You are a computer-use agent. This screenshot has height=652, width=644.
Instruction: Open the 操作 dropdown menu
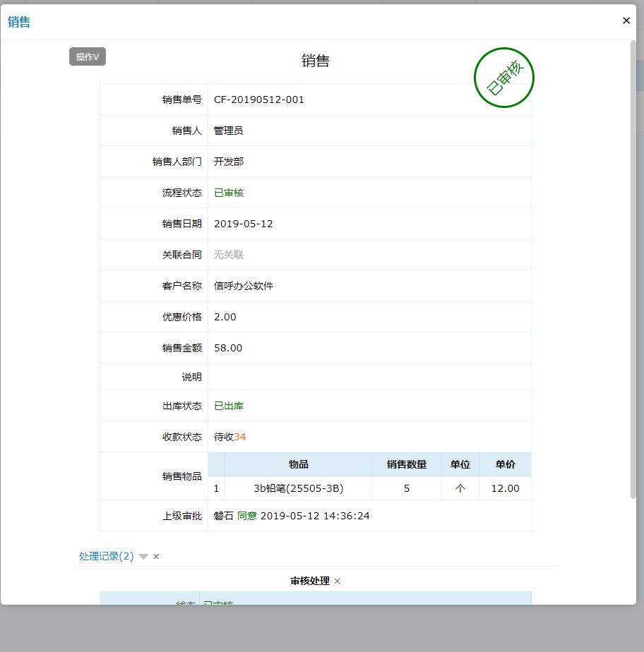click(88, 56)
